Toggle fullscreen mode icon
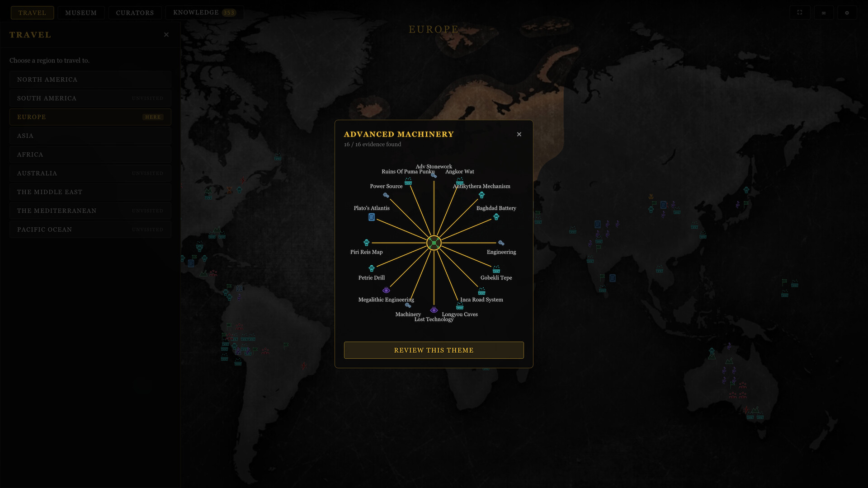The height and width of the screenshot is (488, 868). [800, 13]
